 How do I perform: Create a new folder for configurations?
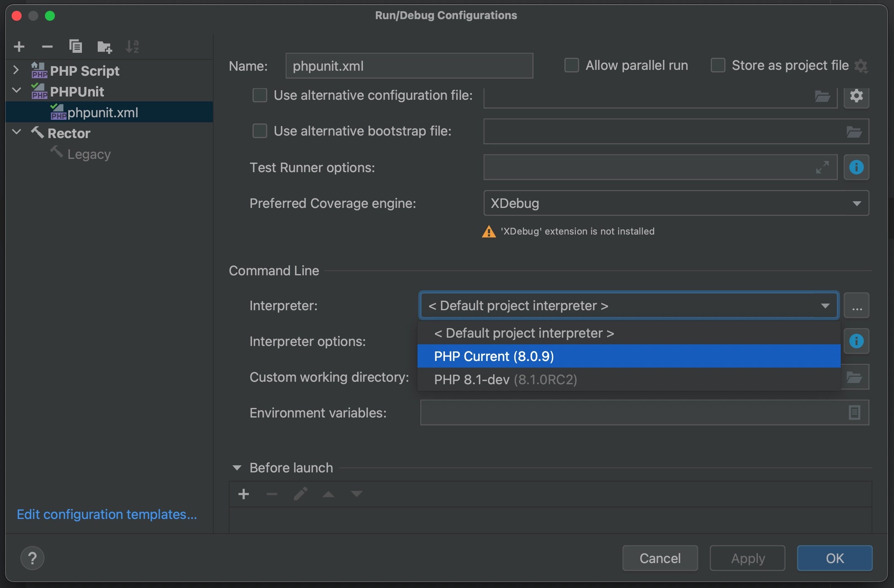(104, 46)
